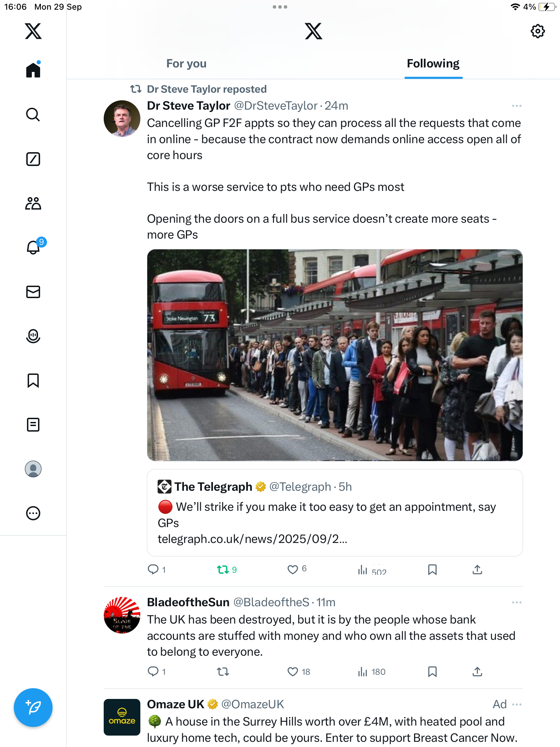Image resolution: width=560 pixels, height=747 pixels.
Task: Open Spaces microphone icon
Action: [33, 336]
